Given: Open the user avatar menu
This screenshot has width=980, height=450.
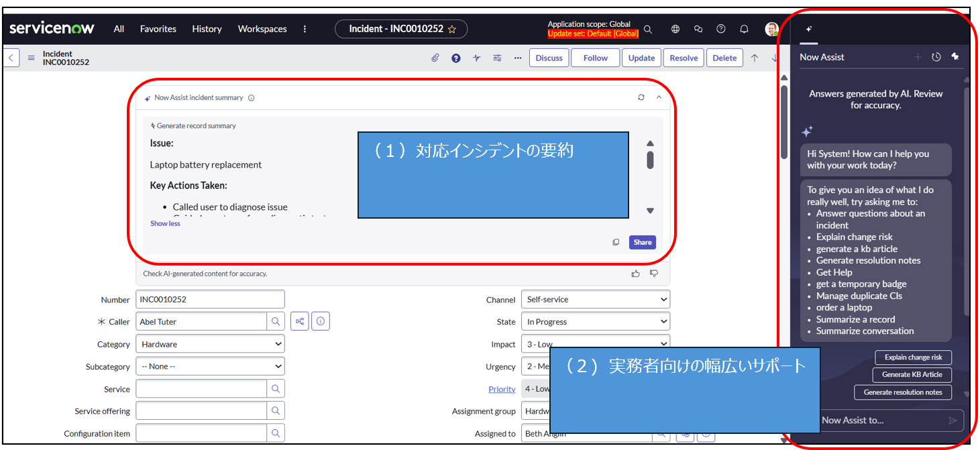Looking at the screenshot, I should [771, 29].
